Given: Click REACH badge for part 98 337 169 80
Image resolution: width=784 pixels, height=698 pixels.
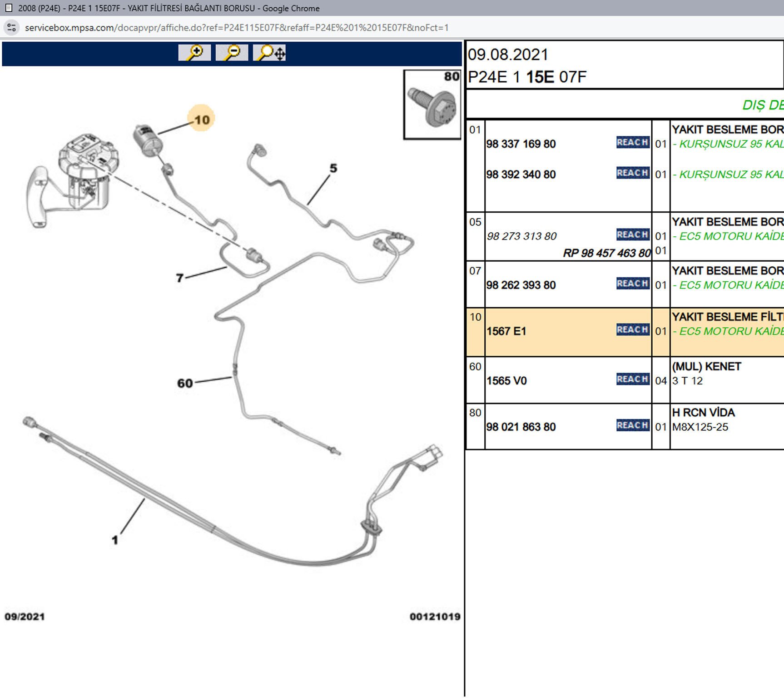Looking at the screenshot, I should (632, 143).
